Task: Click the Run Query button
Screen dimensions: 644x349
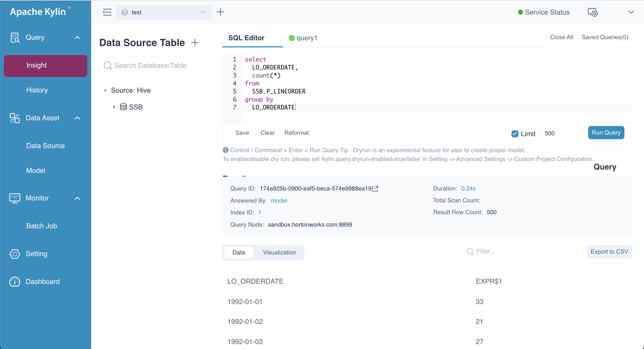Action: 606,133
